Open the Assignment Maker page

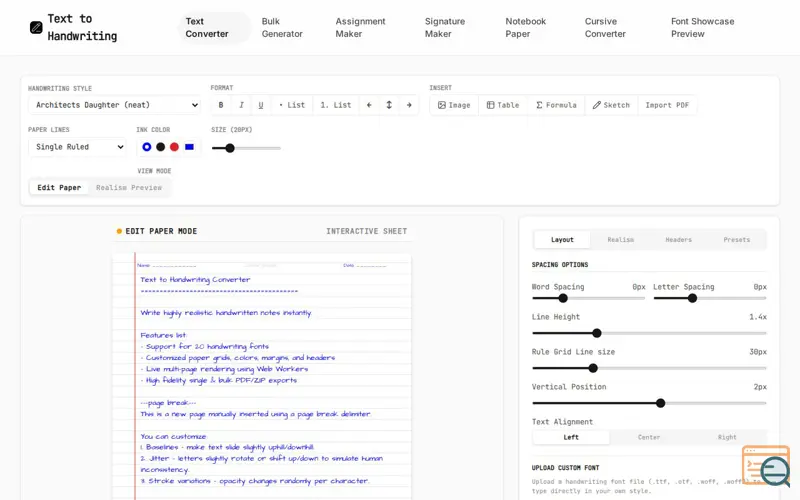pyautogui.click(x=360, y=28)
